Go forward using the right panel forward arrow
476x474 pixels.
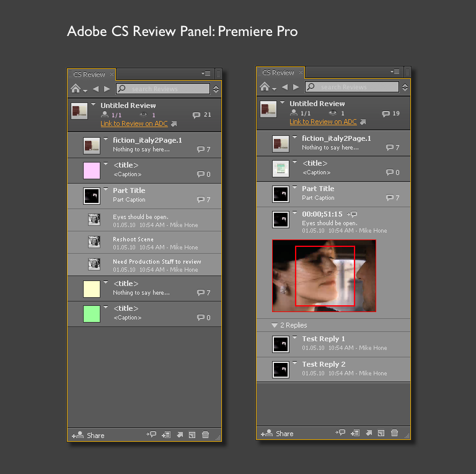tap(296, 87)
